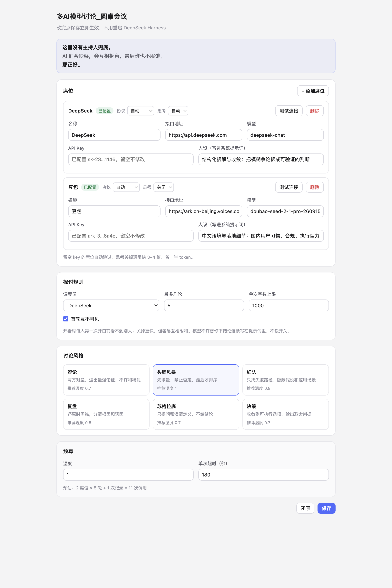
Task: Click the DeepSeek 已配置 badge
Action: (x=104, y=111)
